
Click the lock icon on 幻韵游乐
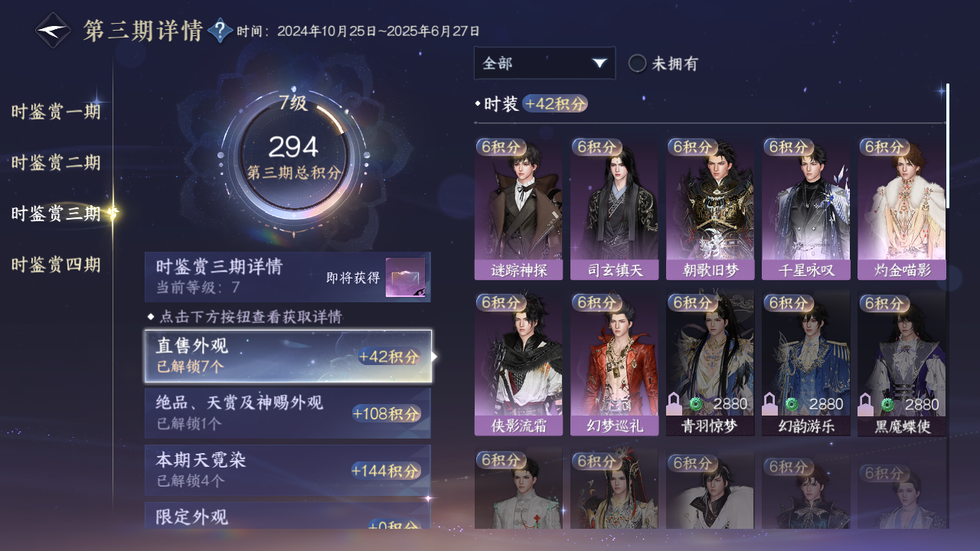coord(770,403)
